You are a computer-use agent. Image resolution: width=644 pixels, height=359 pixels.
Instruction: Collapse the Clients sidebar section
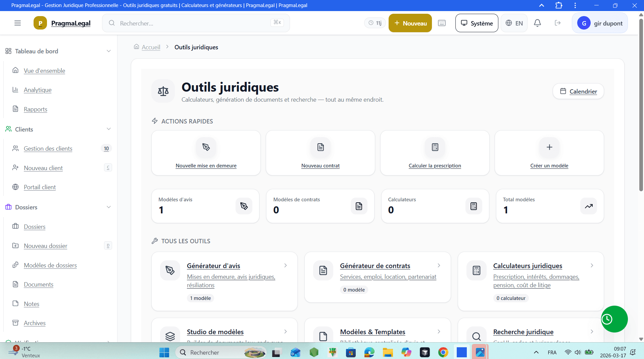pyautogui.click(x=109, y=129)
